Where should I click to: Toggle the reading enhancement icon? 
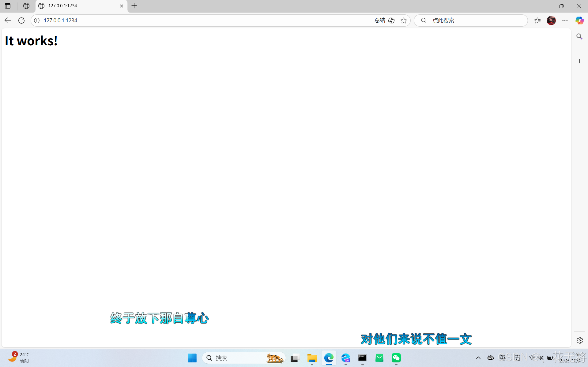click(x=391, y=21)
